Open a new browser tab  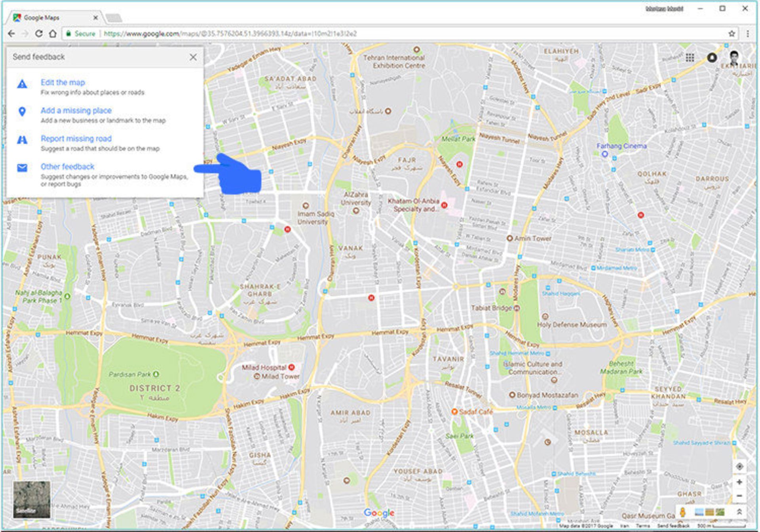pyautogui.click(x=114, y=18)
